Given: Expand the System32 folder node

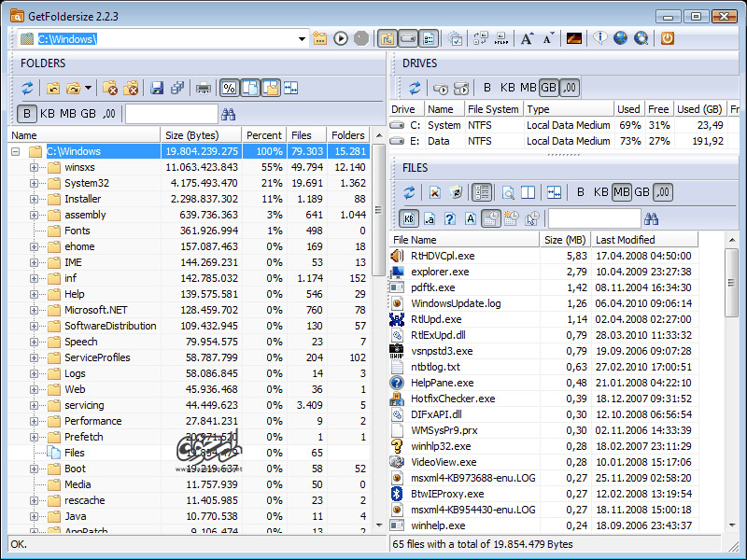Looking at the screenshot, I should point(34,183).
